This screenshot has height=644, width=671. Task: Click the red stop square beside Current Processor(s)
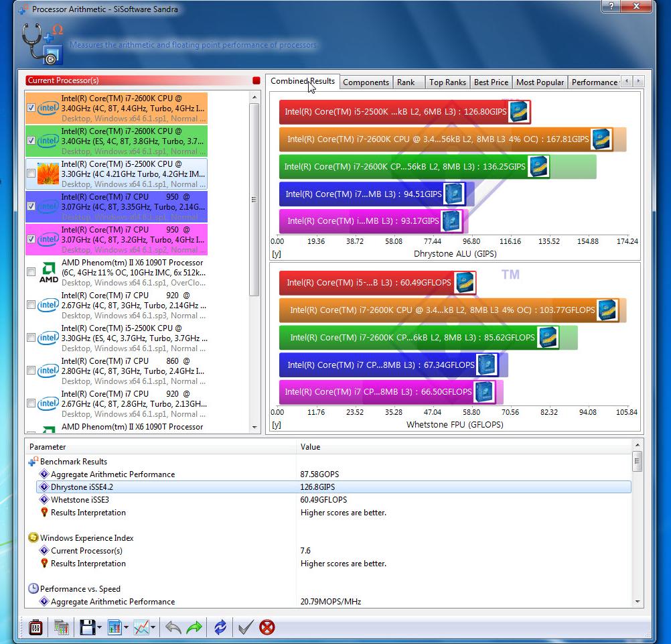coord(256,80)
